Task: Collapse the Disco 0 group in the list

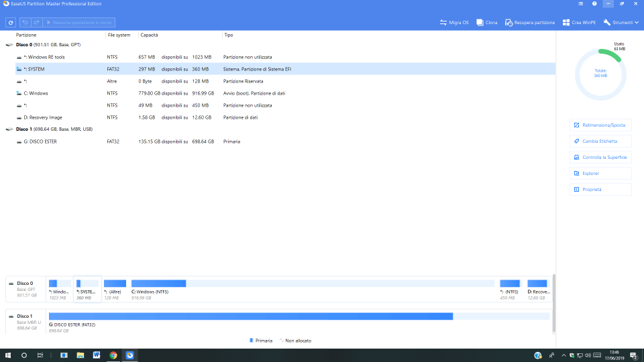Action: point(9,45)
